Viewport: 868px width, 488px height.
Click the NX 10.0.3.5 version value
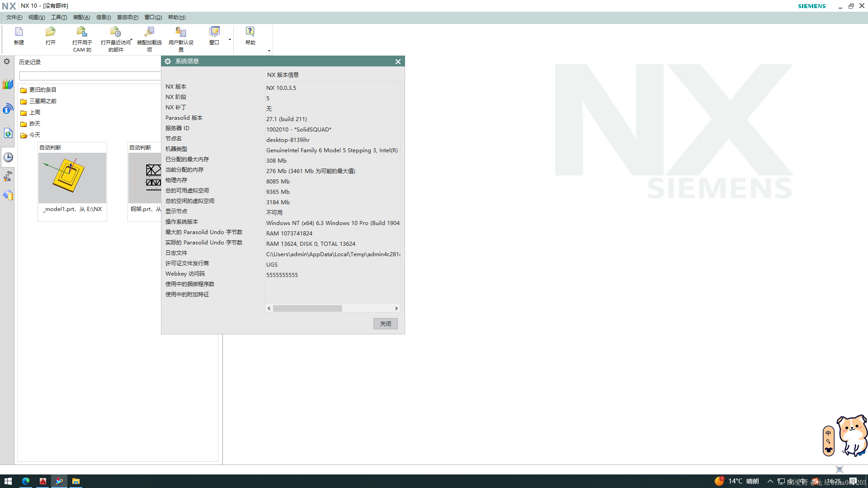coord(281,88)
